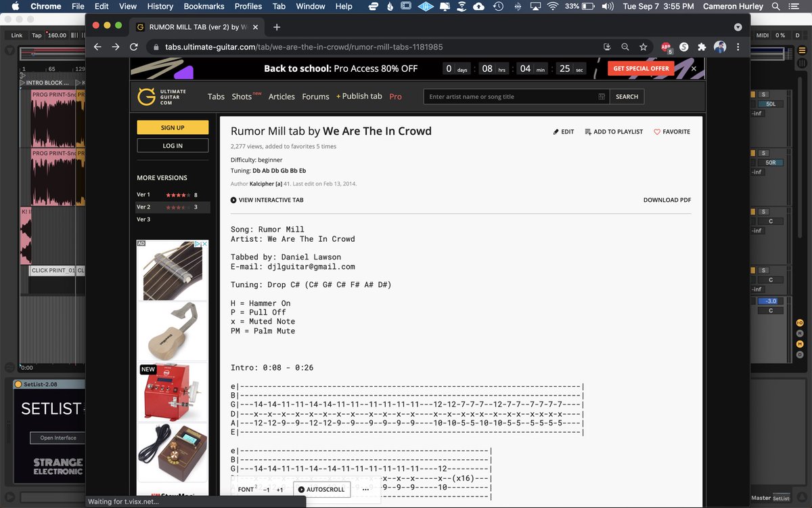Click the install-app icon in the address bar
This screenshot has height=508, width=812.
[607, 47]
